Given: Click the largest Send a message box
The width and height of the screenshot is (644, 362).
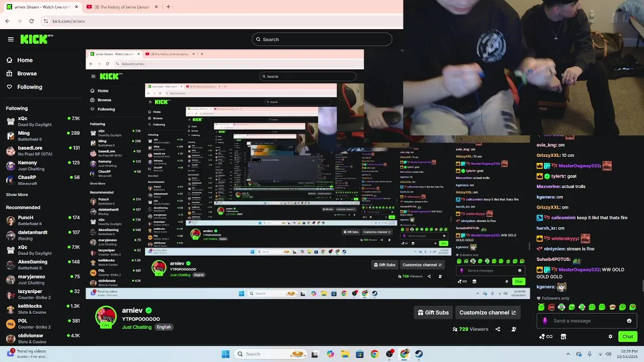Looking at the screenshot, I should coord(587,321).
